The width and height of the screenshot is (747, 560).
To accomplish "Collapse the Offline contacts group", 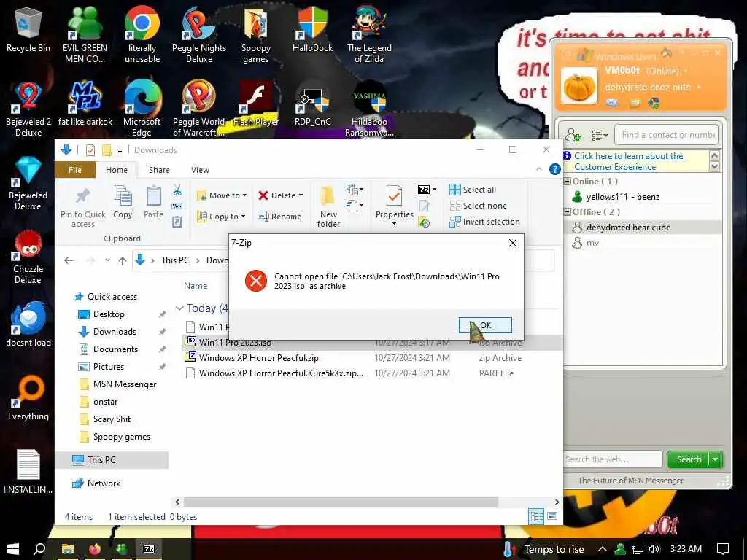I will coord(568,212).
